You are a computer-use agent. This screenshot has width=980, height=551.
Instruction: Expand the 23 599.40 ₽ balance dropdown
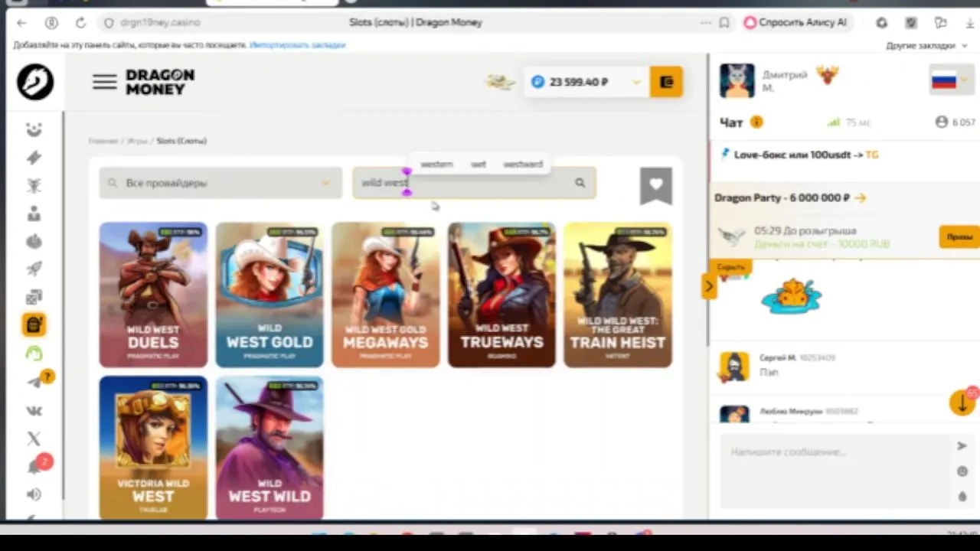pos(635,82)
